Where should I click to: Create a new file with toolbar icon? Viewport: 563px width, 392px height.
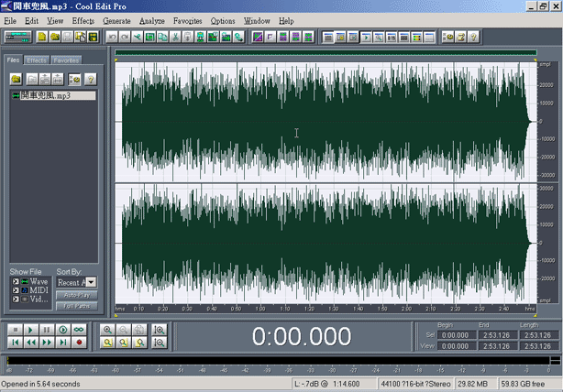click(42, 37)
